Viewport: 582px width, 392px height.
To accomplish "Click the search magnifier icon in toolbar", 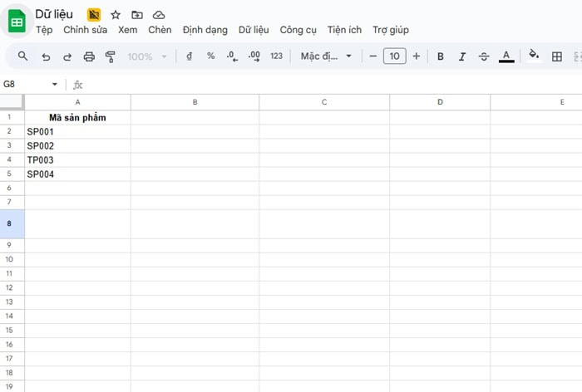I will point(22,56).
